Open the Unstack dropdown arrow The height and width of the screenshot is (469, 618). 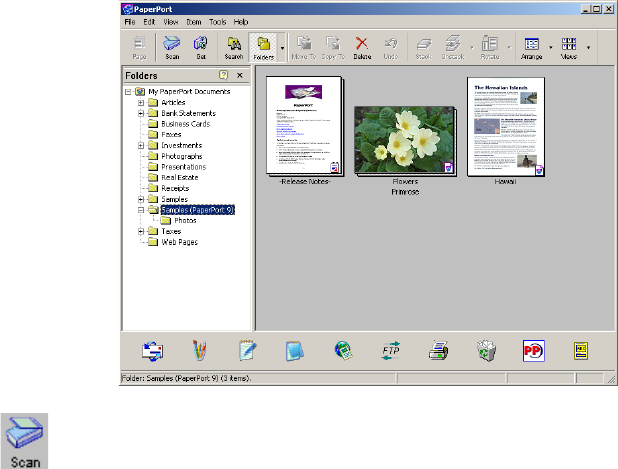(x=472, y=48)
